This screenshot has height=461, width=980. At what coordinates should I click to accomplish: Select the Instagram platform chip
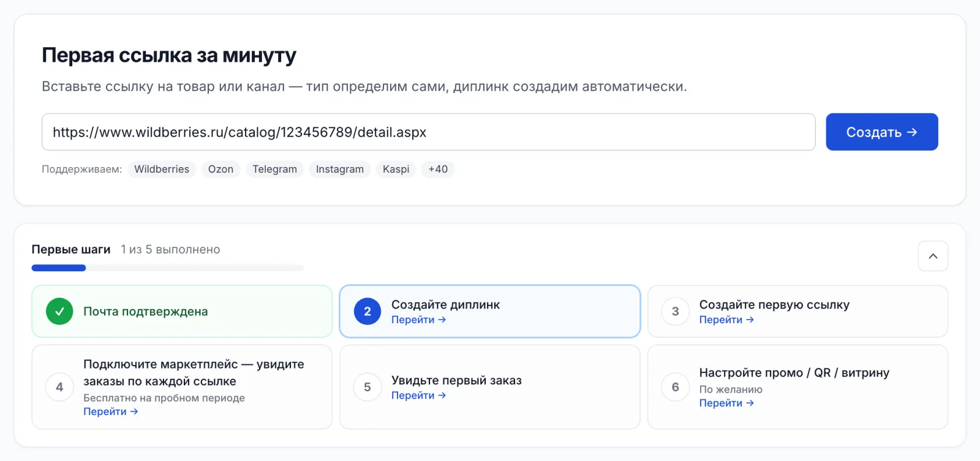[x=340, y=169]
